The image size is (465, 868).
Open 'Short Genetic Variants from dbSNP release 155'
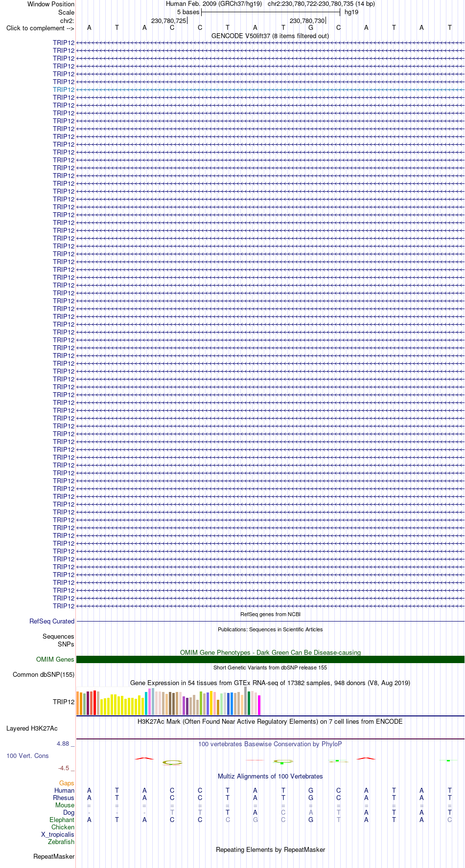(270, 668)
